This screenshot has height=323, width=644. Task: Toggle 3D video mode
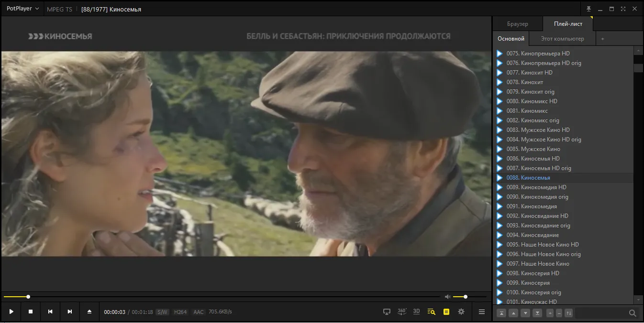[417, 312]
